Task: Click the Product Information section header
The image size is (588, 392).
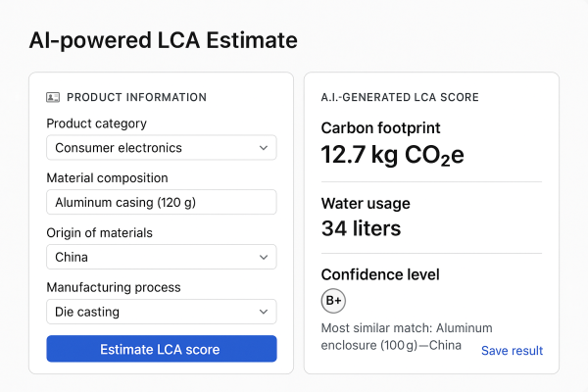Action: point(136,97)
